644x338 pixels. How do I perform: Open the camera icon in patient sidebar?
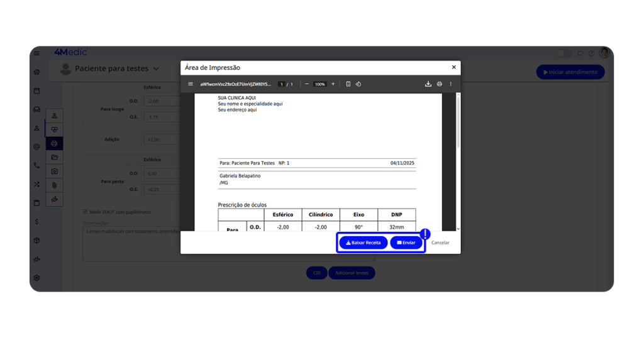click(55, 171)
